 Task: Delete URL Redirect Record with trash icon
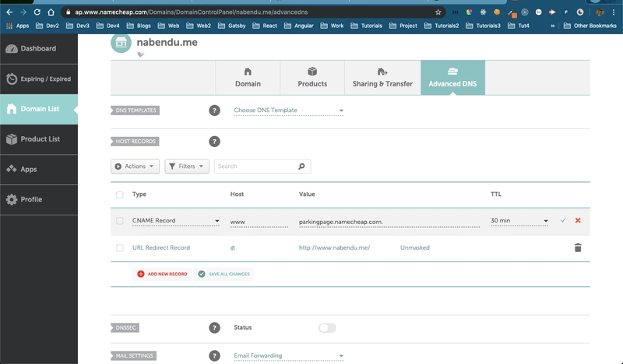click(x=578, y=247)
